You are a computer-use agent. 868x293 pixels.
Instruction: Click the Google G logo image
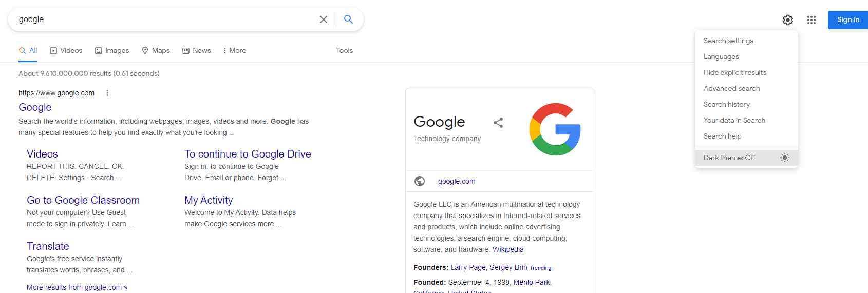(x=555, y=129)
